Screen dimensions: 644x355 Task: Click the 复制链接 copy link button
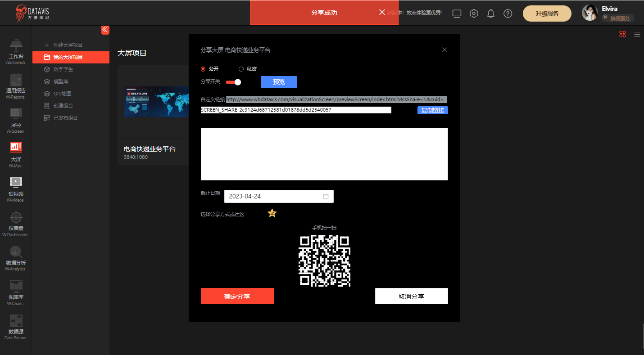pyautogui.click(x=433, y=110)
